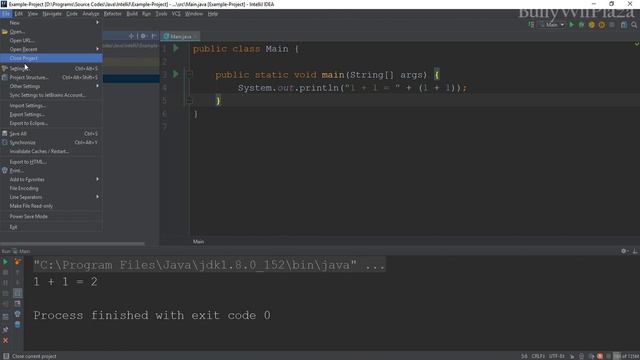Screen dimensions: 640x360
Task: Close Run panel with red X icon
Action: (5, 340)
